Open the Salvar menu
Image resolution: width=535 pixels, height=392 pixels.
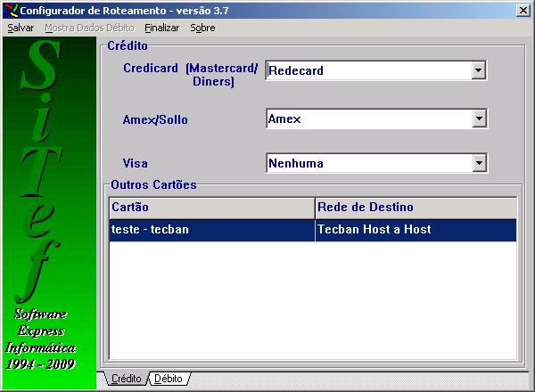click(x=21, y=28)
